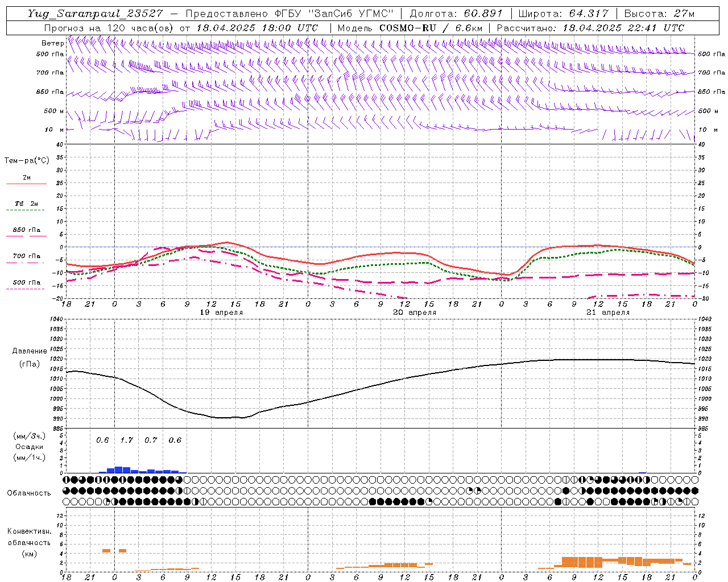Viewport: 728px width, 582px height.
Task: Click the '20 апреля' date label
Action: pyautogui.click(x=415, y=313)
